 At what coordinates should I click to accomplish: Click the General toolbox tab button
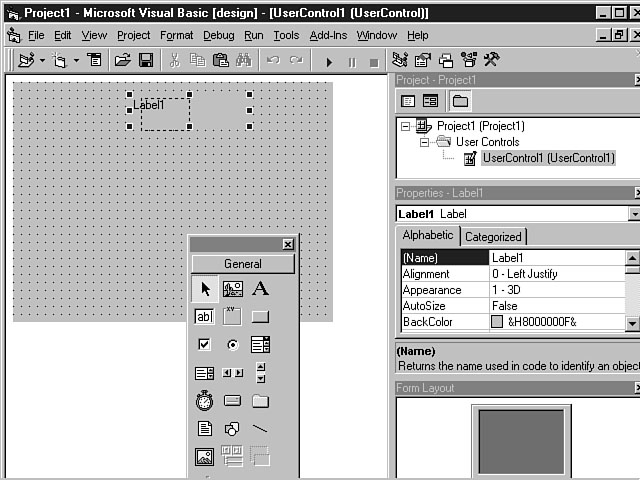point(243,264)
